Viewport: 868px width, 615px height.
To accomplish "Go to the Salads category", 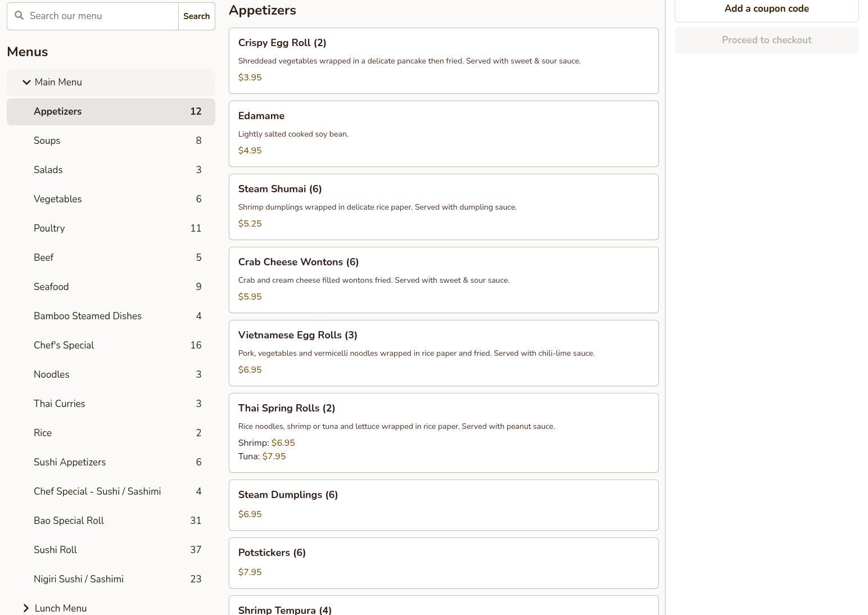I will click(x=111, y=170).
